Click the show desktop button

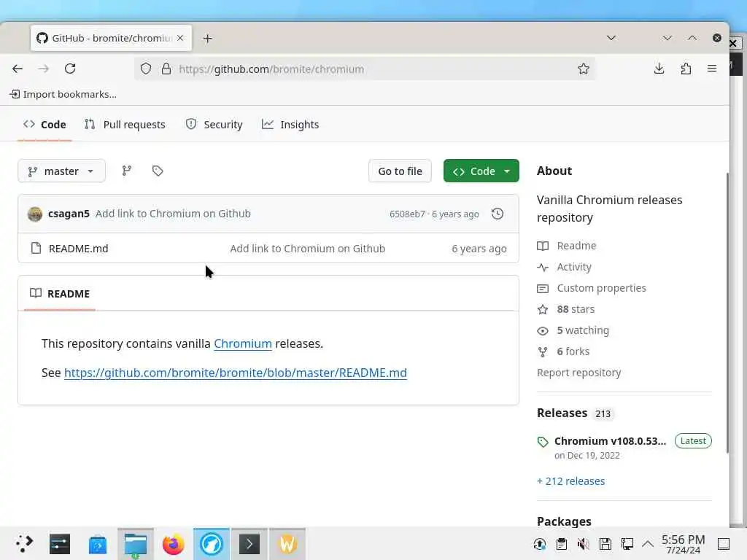[x=723, y=544]
